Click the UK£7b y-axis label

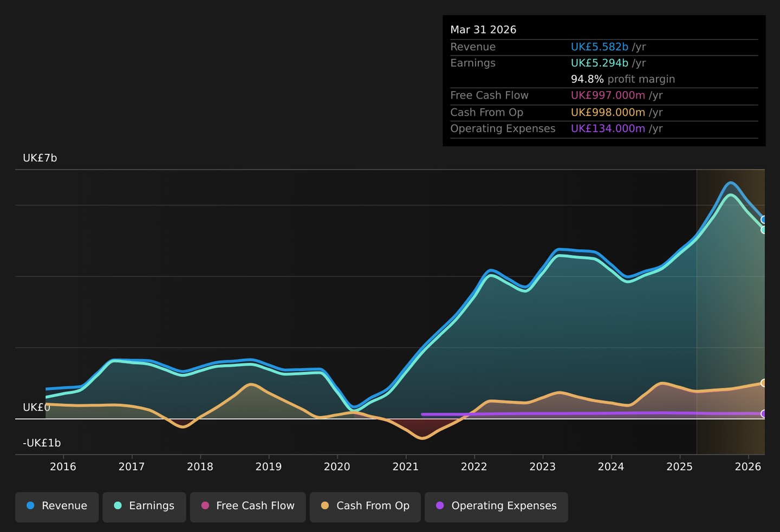[40, 158]
